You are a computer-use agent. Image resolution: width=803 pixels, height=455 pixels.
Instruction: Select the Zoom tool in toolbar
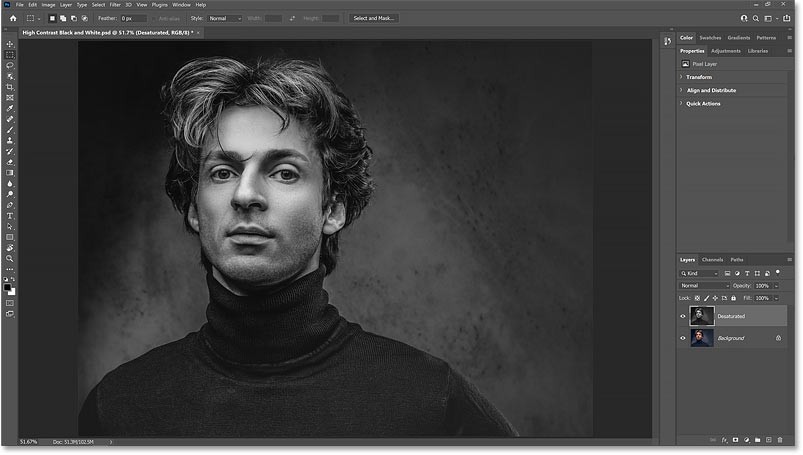point(10,258)
